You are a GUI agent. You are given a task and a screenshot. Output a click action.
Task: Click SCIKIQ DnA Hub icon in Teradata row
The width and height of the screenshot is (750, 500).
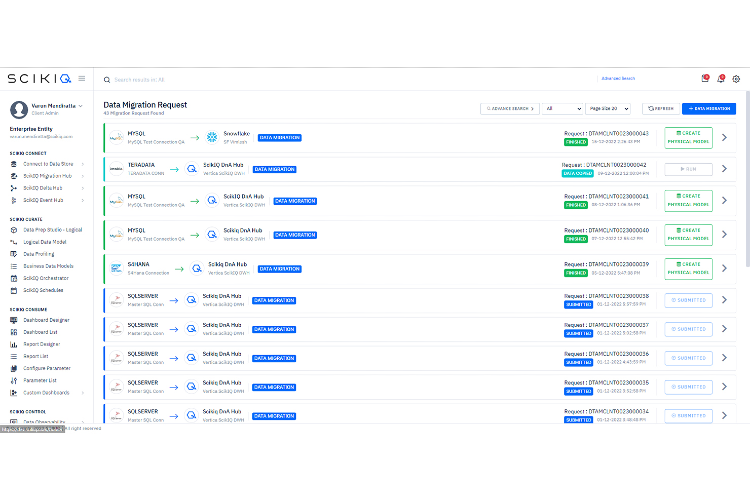click(192, 169)
